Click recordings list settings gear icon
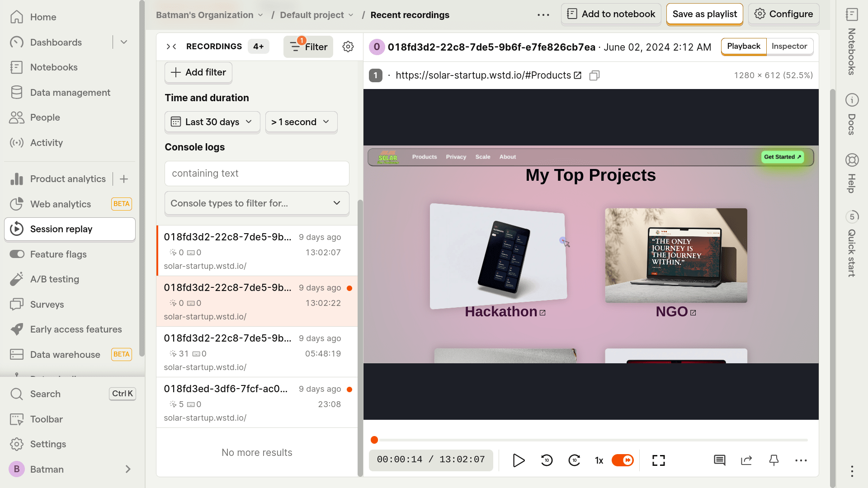The width and height of the screenshot is (868, 488). coord(348,47)
